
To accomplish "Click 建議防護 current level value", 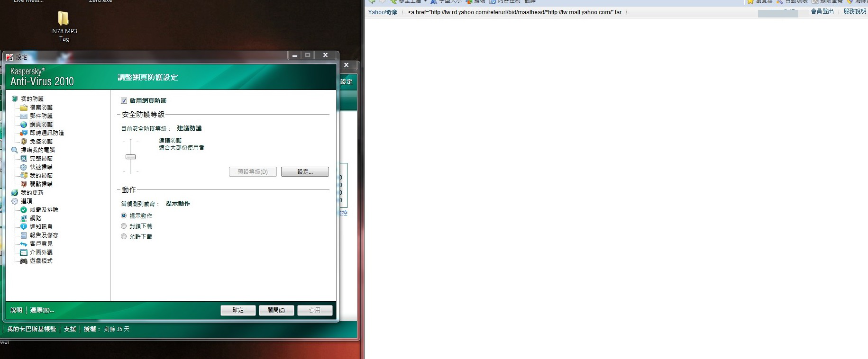I will pos(189,128).
